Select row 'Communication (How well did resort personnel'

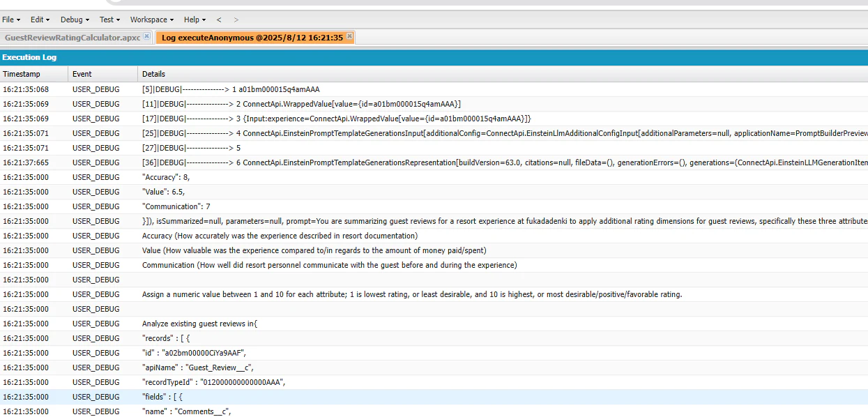(434, 265)
